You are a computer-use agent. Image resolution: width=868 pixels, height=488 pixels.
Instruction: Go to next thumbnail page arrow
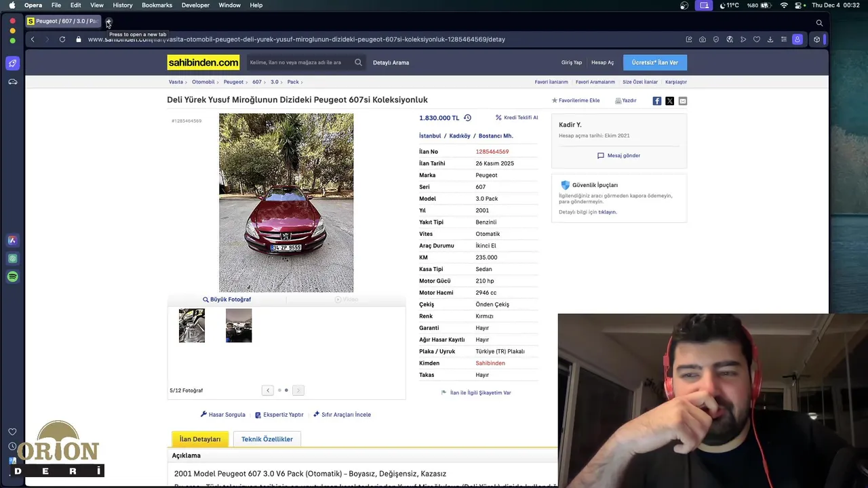tap(298, 390)
